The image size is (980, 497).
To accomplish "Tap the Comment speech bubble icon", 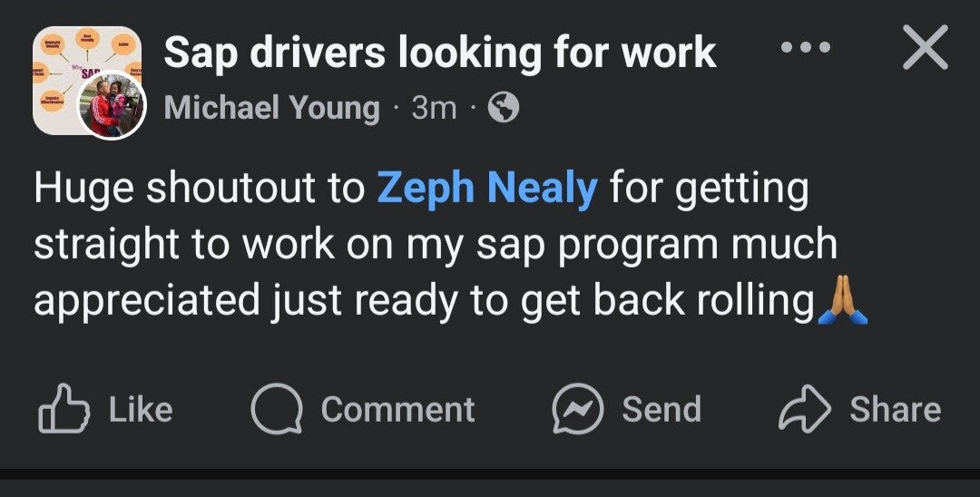I will 276,410.
